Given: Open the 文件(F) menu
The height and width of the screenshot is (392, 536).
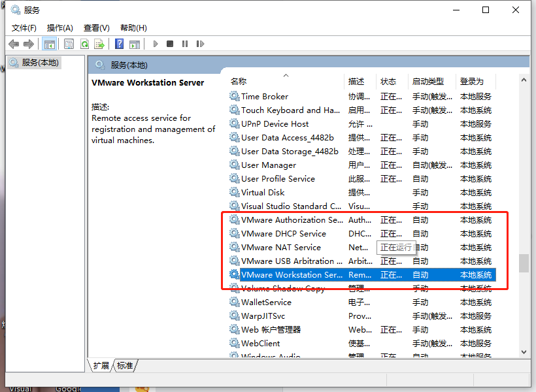Looking at the screenshot, I should (24, 27).
